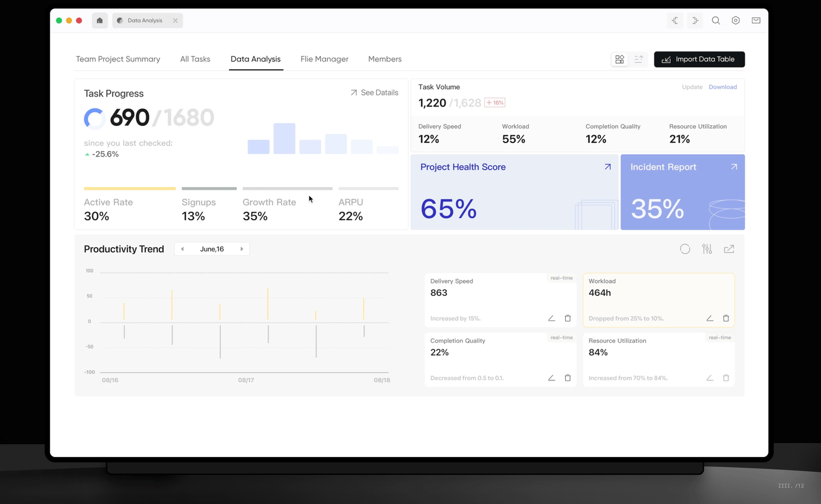
Task: Open Project Health Score arrow icon
Action: pos(608,167)
